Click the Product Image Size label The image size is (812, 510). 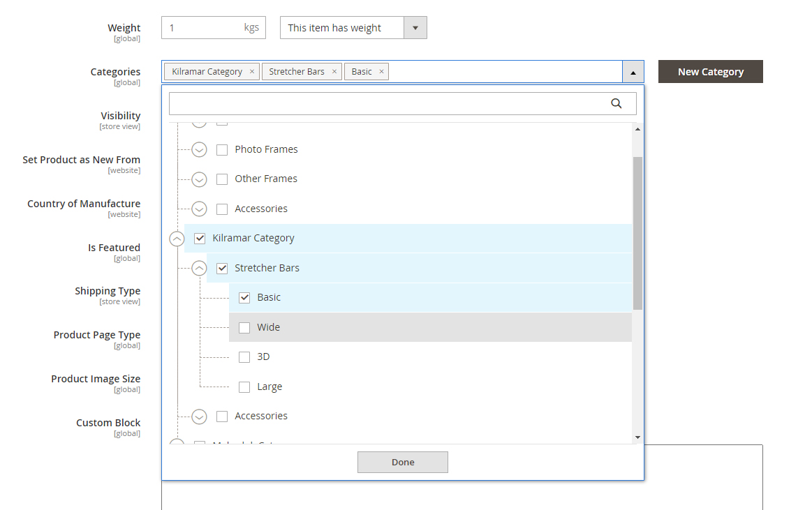pyautogui.click(x=96, y=379)
